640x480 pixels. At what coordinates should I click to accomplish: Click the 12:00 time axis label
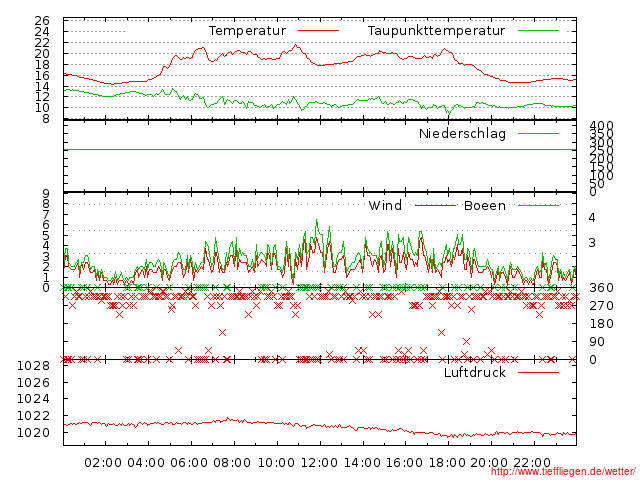coord(319,463)
